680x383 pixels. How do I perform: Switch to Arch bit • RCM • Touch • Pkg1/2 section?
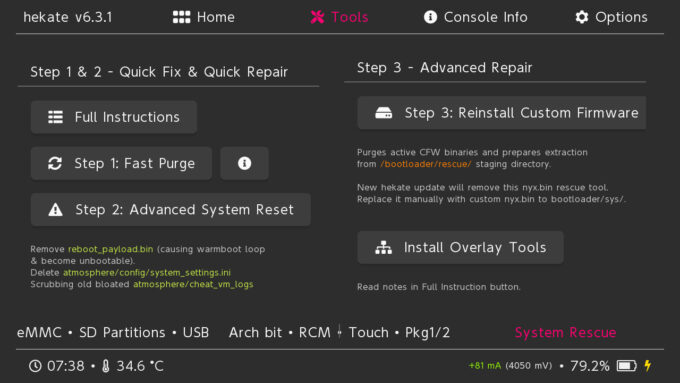339,333
